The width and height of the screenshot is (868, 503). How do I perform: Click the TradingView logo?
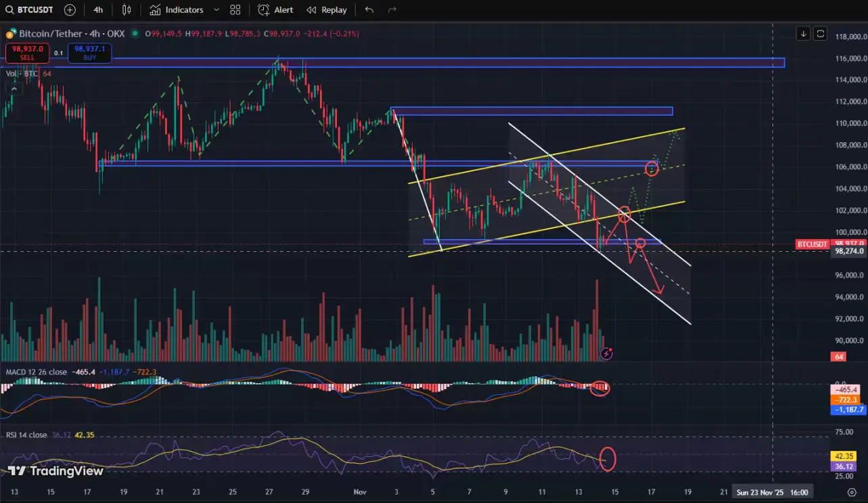[x=45, y=471]
